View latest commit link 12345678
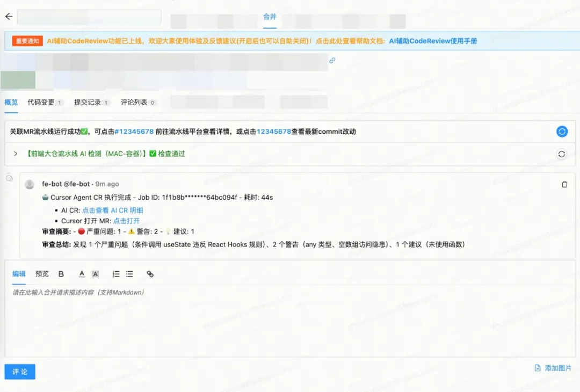 pos(274,132)
